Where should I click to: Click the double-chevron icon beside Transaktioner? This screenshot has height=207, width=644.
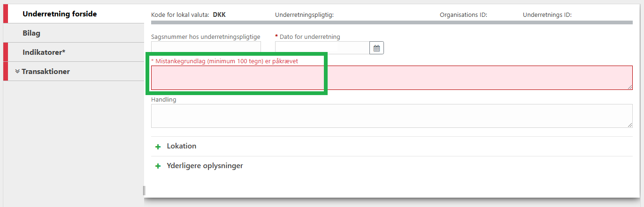click(x=17, y=71)
